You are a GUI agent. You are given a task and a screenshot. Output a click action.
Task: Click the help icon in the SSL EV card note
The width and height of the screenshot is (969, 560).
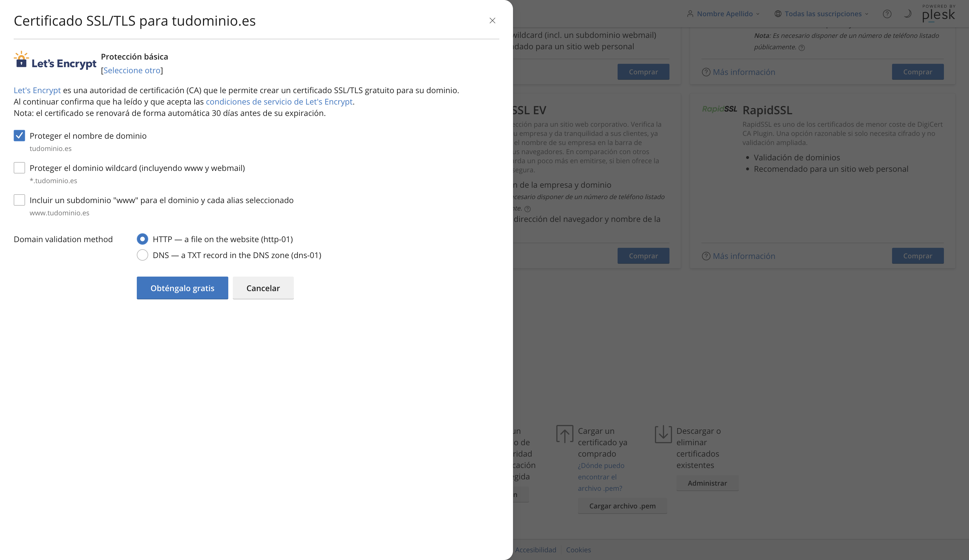point(528,209)
